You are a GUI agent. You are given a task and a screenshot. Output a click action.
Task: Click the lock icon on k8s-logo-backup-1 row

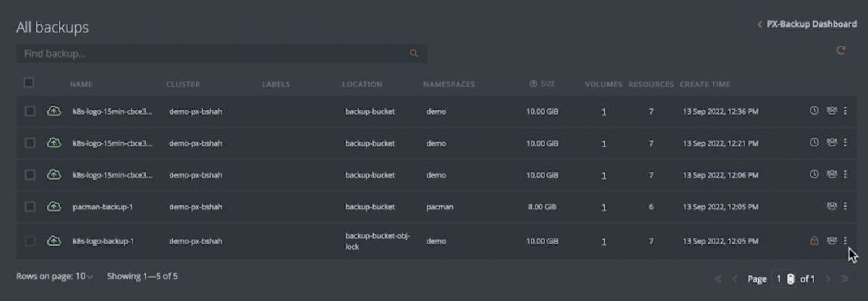814,240
